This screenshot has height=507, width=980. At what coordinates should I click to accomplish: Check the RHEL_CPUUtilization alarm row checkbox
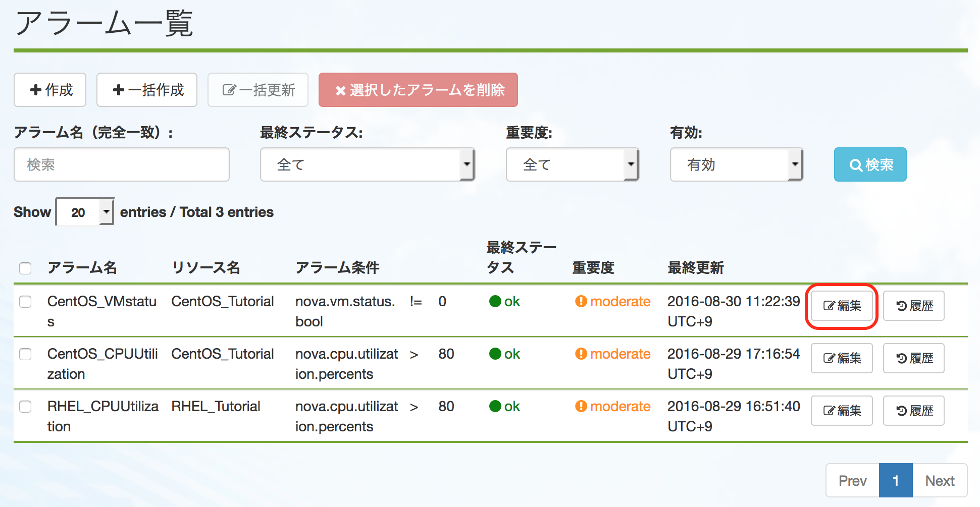25,407
